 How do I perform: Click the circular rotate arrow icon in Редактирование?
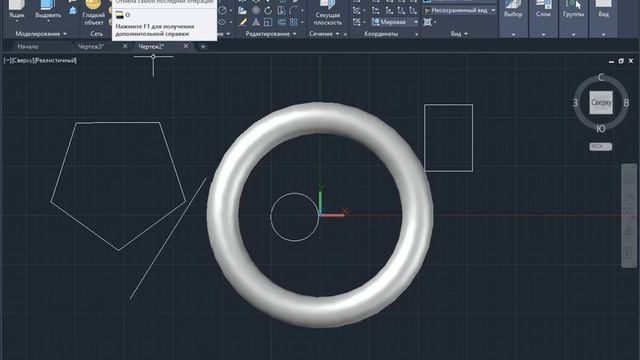268,11
